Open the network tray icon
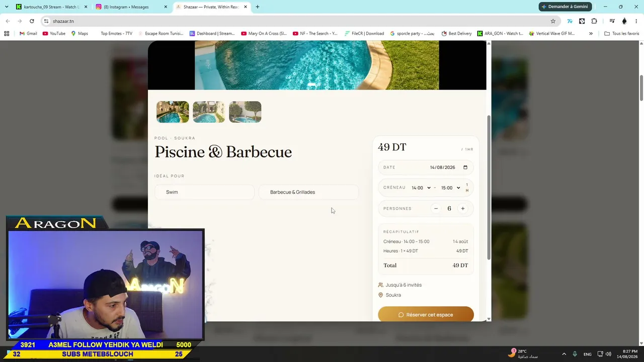Image resolution: width=644 pixels, height=362 pixels. [x=600, y=354]
